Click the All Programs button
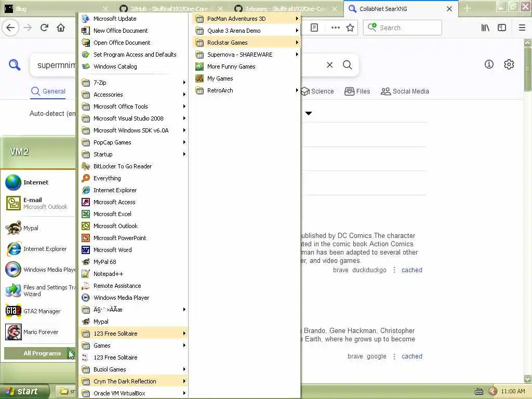Screen dimensions: 532x399 point(39,353)
